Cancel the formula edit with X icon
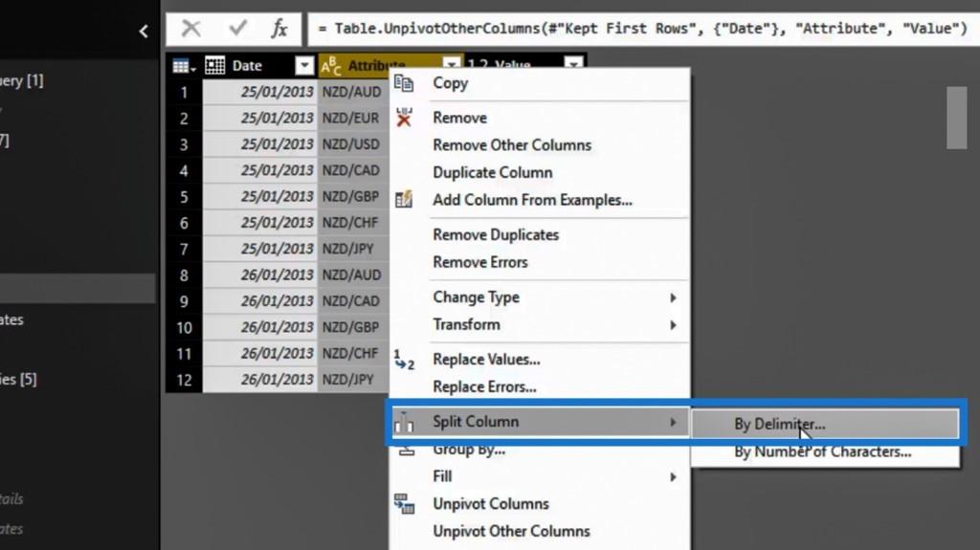Viewport: 980px width, 550px height. click(x=191, y=28)
